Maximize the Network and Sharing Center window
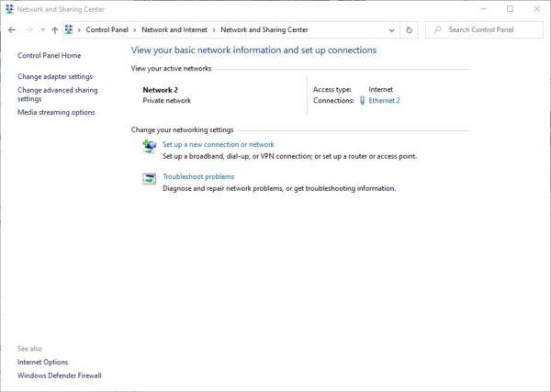The width and height of the screenshot is (551, 392). [x=511, y=9]
